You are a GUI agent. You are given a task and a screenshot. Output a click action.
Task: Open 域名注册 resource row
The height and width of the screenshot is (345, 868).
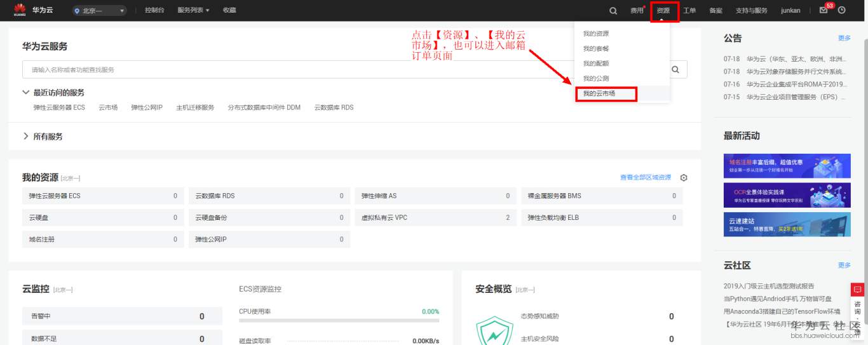(x=103, y=240)
